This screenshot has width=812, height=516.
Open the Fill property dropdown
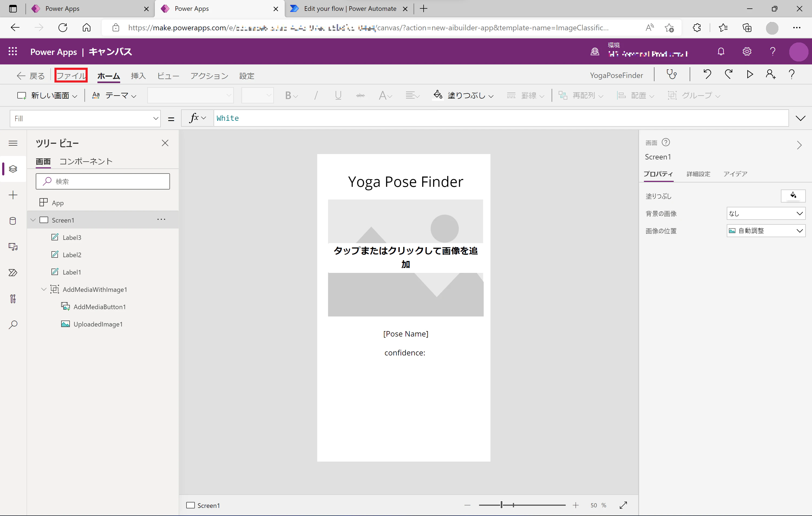(x=85, y=118)
